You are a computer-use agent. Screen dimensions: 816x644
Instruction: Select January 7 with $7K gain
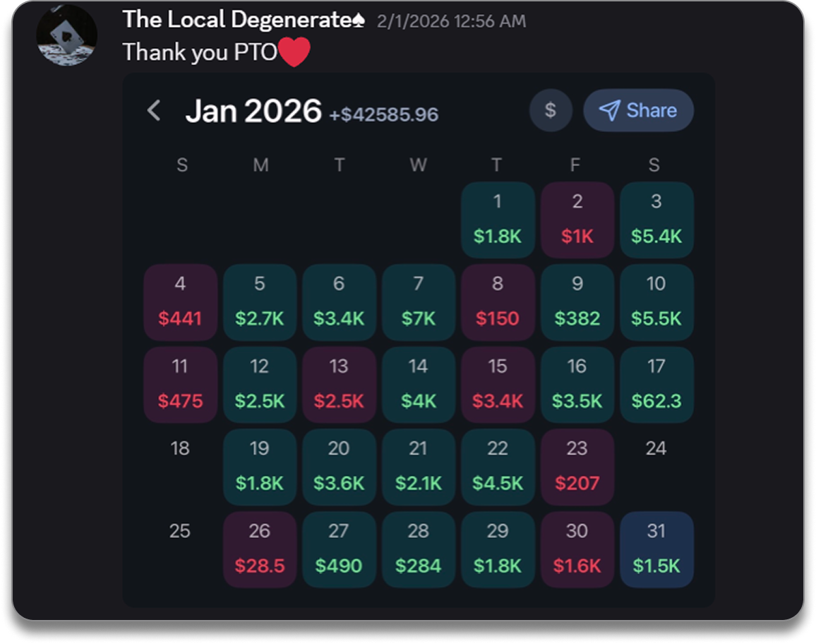coord(418,302)
